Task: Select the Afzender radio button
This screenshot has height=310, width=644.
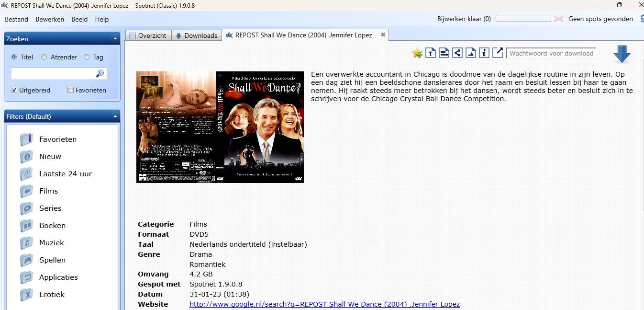Action: tap(44, 57)
